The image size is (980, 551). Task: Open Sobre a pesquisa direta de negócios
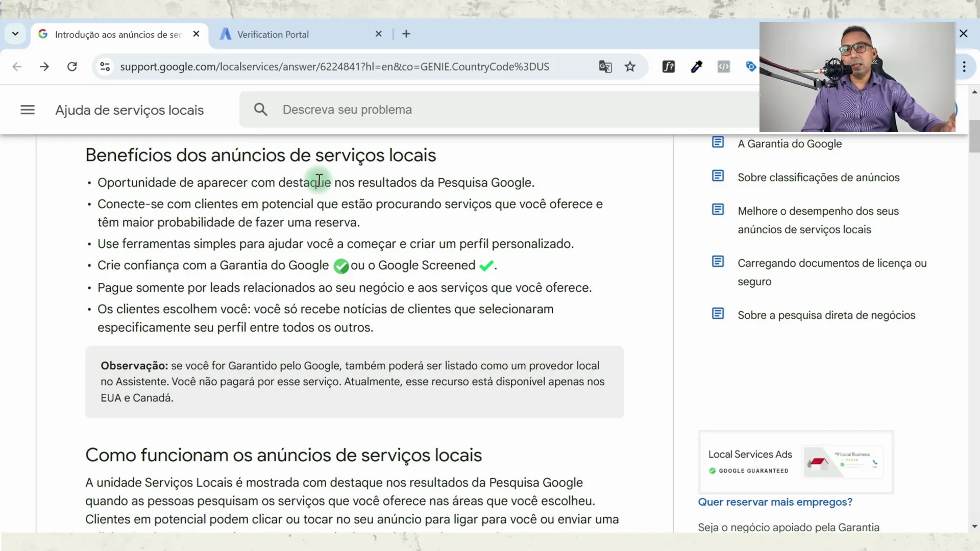[x=826, y=315]
